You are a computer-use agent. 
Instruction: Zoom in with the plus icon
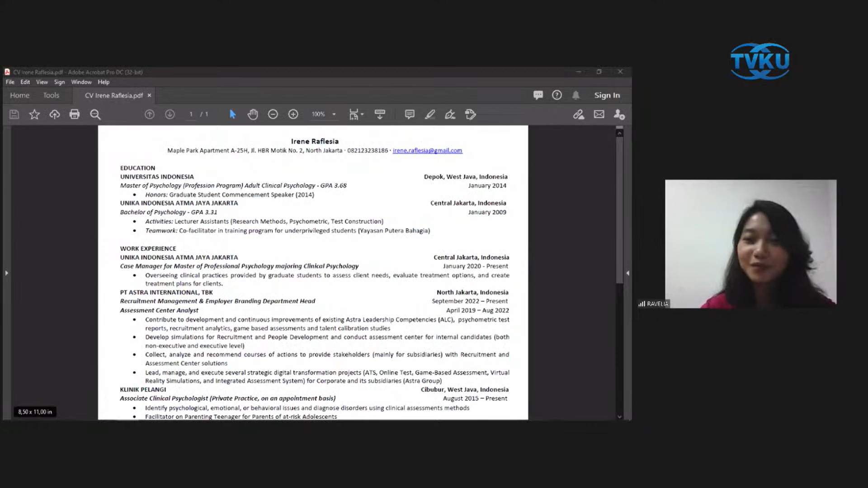pyautogui.click(x=293, y=114)
